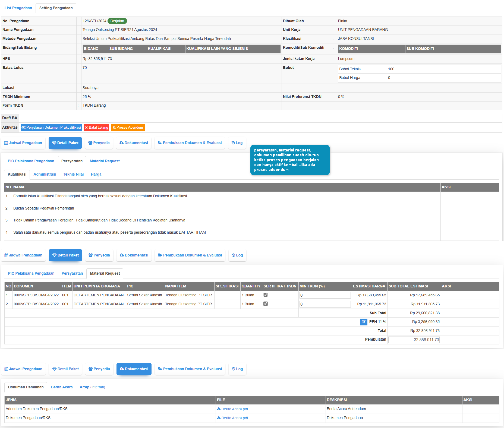Toggle Sertifikat TKDN checkbox for document 0002/SPPJB
Viewport: 504px width, 428px height.
click(266, 304)
